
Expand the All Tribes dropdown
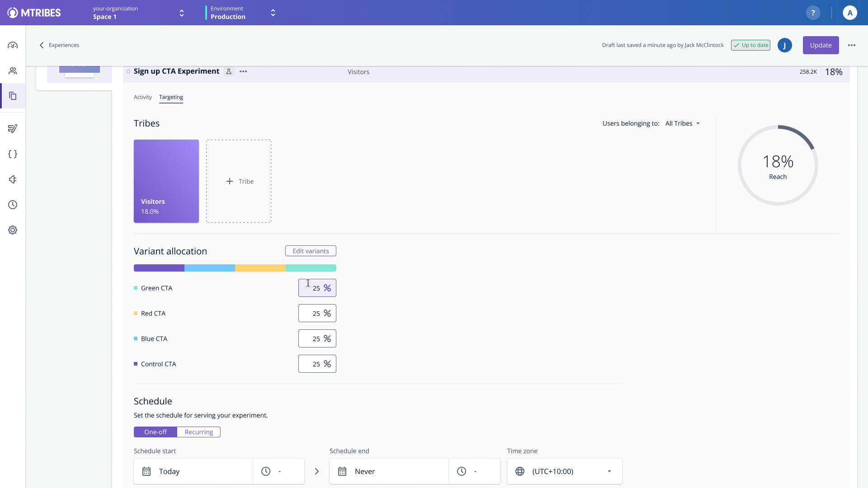(x=682, y=123)
